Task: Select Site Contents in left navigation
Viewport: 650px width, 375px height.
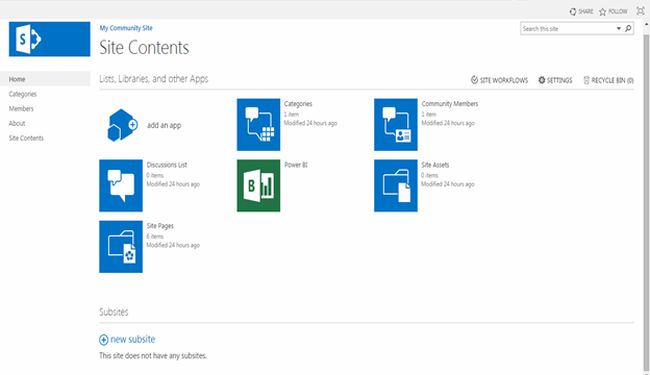Action: [x=26, y=138]
